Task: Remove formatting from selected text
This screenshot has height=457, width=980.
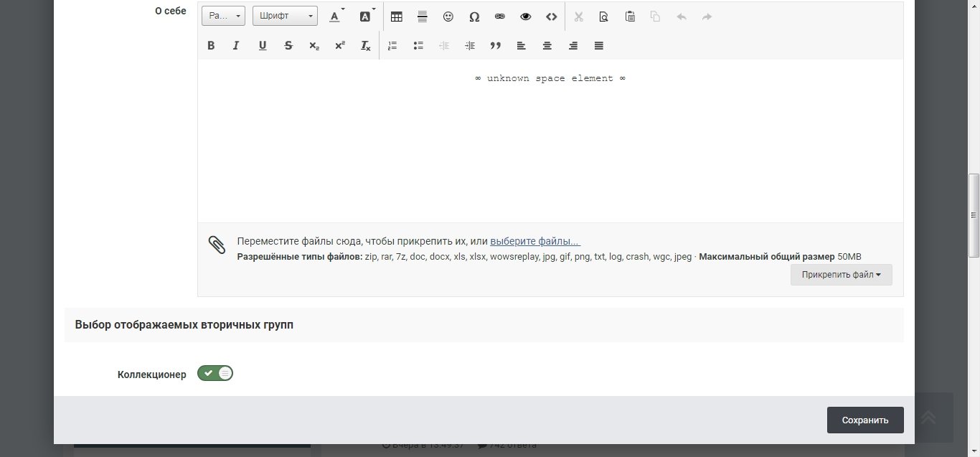Action: click(365, 46)
